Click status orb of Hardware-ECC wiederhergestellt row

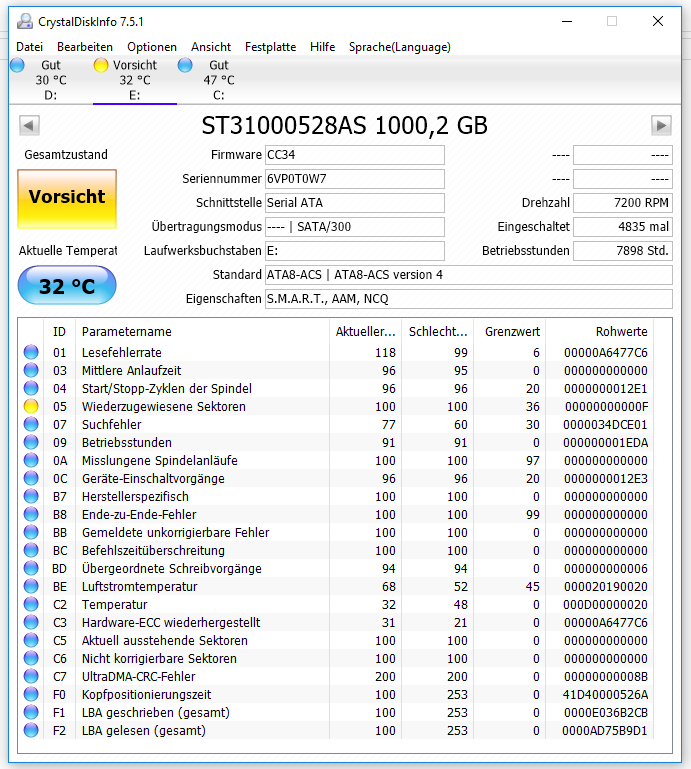point(31,622)
